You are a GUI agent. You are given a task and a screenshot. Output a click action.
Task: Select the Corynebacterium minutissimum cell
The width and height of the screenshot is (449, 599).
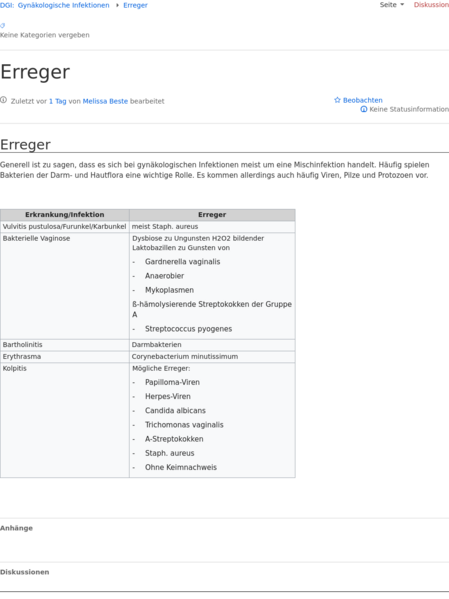[212, 356]
